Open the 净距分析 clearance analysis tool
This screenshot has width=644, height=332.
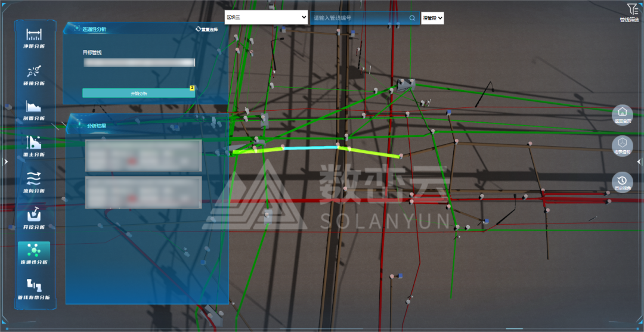(33, 38)
